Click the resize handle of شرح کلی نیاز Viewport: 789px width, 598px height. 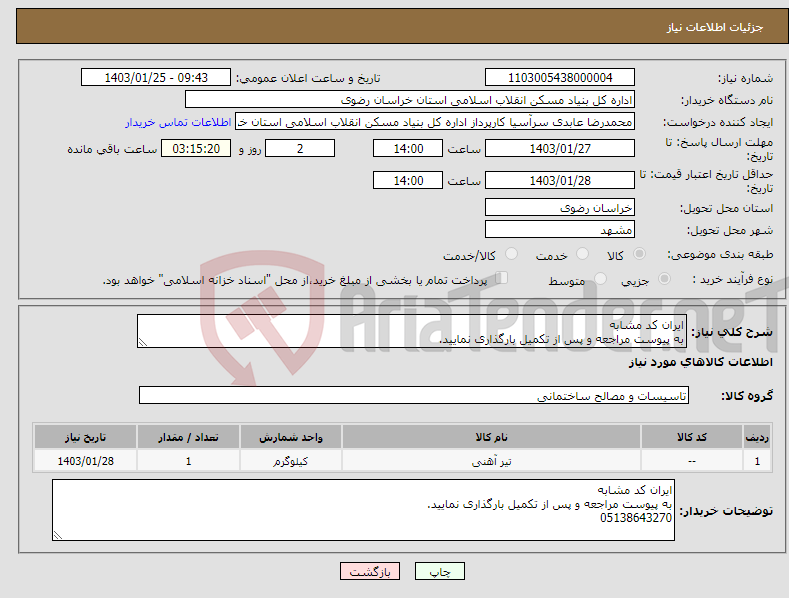tap(143, 342)
